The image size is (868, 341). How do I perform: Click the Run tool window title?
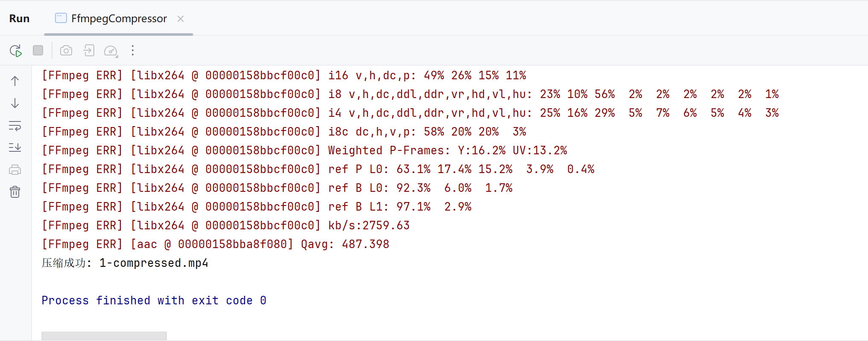coord(19,19)
